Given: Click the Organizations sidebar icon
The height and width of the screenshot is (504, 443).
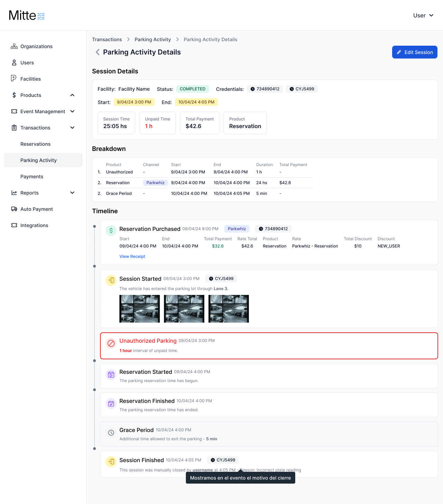Looking at the screenshot, I should tap(14, 46).
